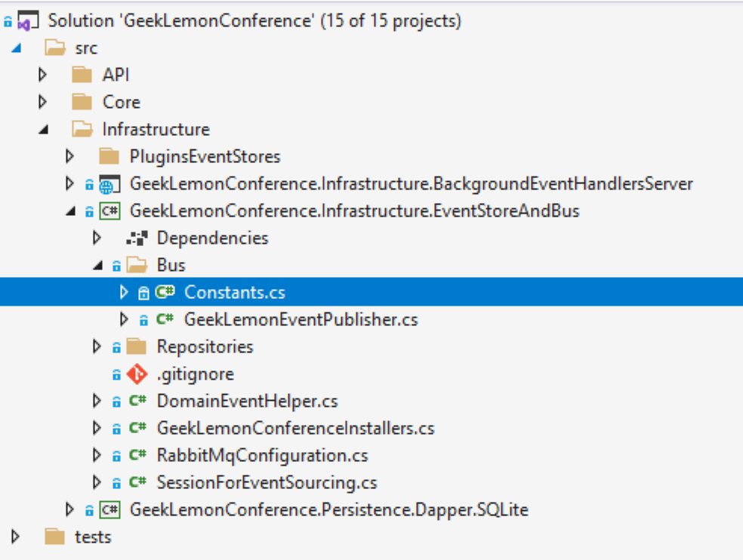Select the DomainEventHelper.cs file name
The height and width of the screenshot is (560, 743).
(x=248, y=402)
